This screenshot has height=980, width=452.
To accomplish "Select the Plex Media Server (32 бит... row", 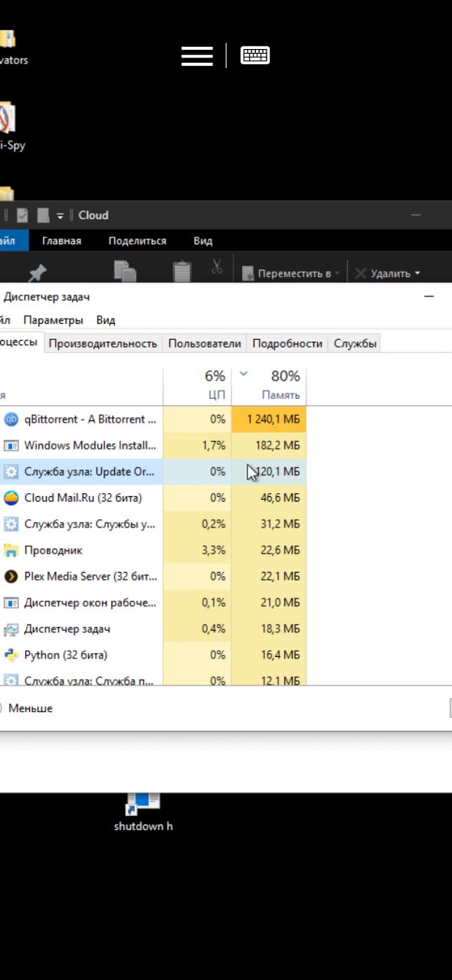I will click(x=153, y=576).
